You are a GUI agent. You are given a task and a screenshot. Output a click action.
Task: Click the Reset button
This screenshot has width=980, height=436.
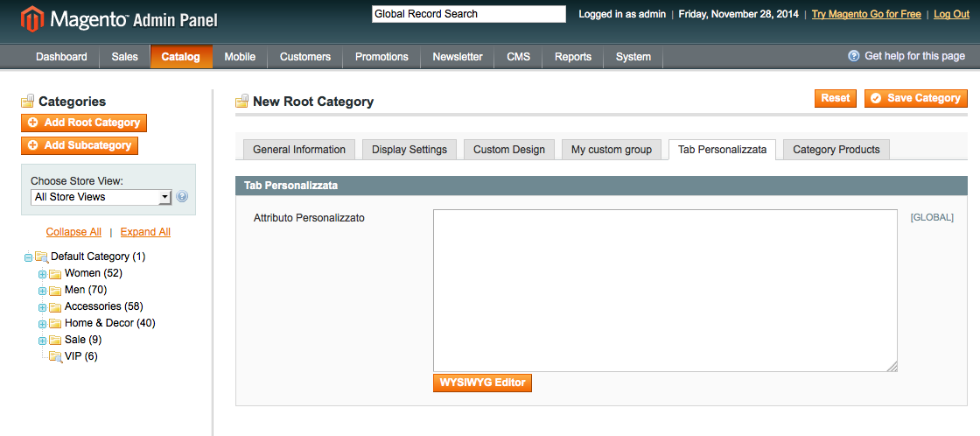pyautogui.click(x=835, y=98)
